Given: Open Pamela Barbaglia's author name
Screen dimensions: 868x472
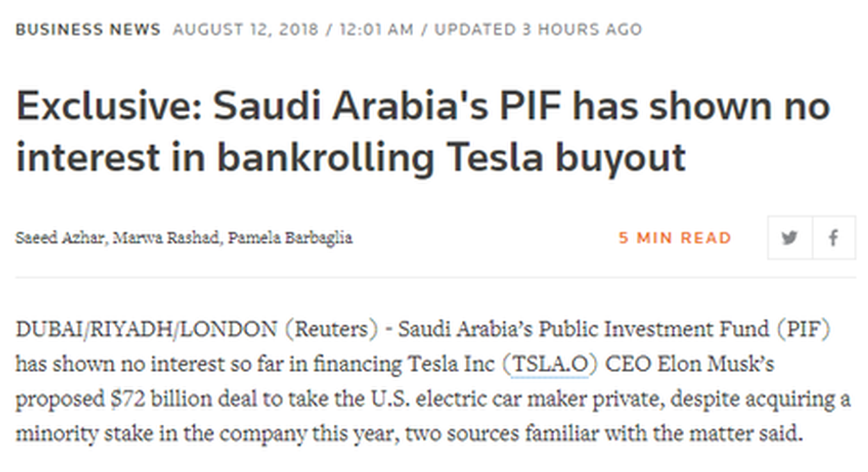Looking at the screenshot, I should click(290, 238).
